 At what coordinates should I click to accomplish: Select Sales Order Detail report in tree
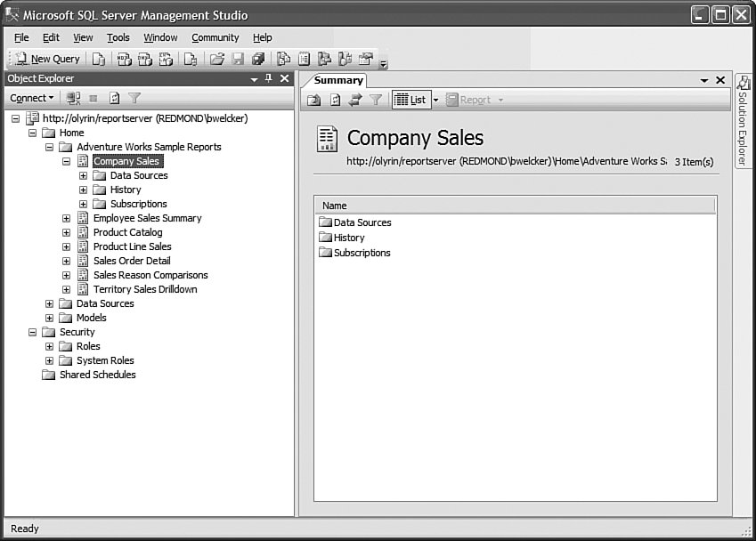point(132,261)
